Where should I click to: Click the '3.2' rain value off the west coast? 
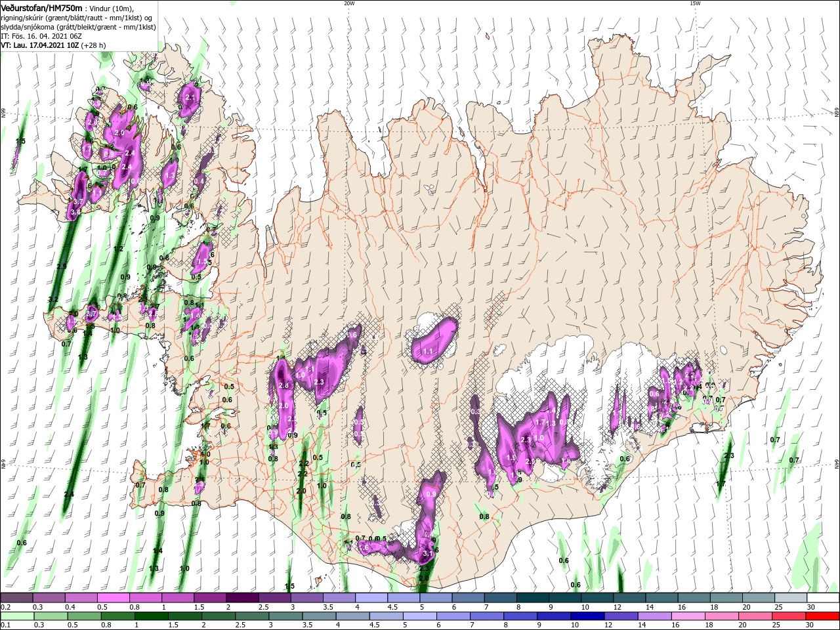[54, 299]
